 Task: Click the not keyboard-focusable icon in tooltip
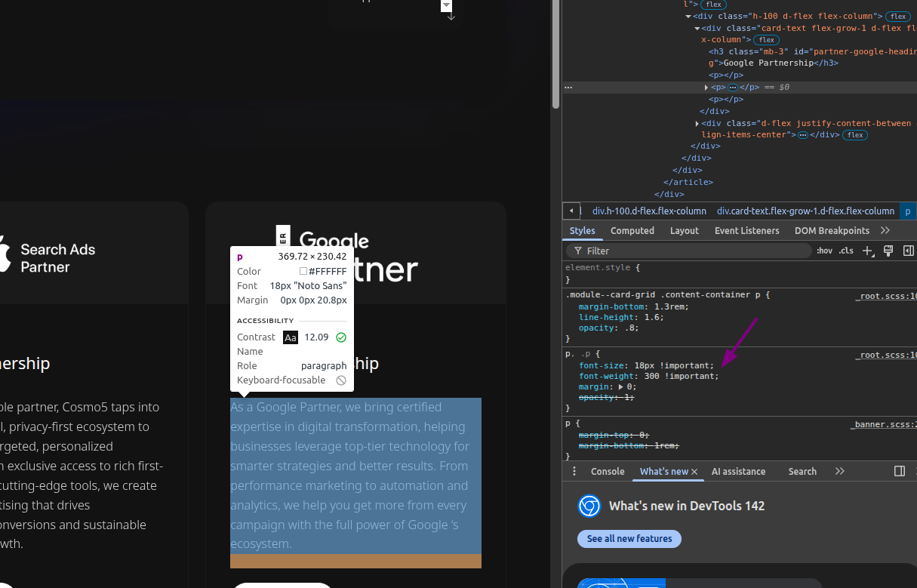coord(341,380)
